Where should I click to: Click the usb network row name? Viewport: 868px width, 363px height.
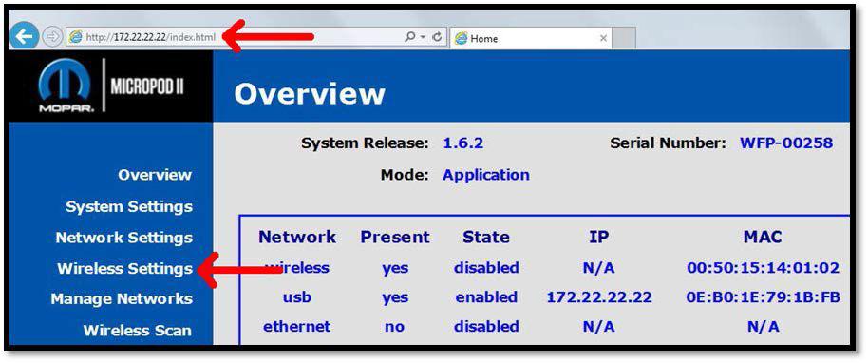pyautogui.click(x=296, y=297)
